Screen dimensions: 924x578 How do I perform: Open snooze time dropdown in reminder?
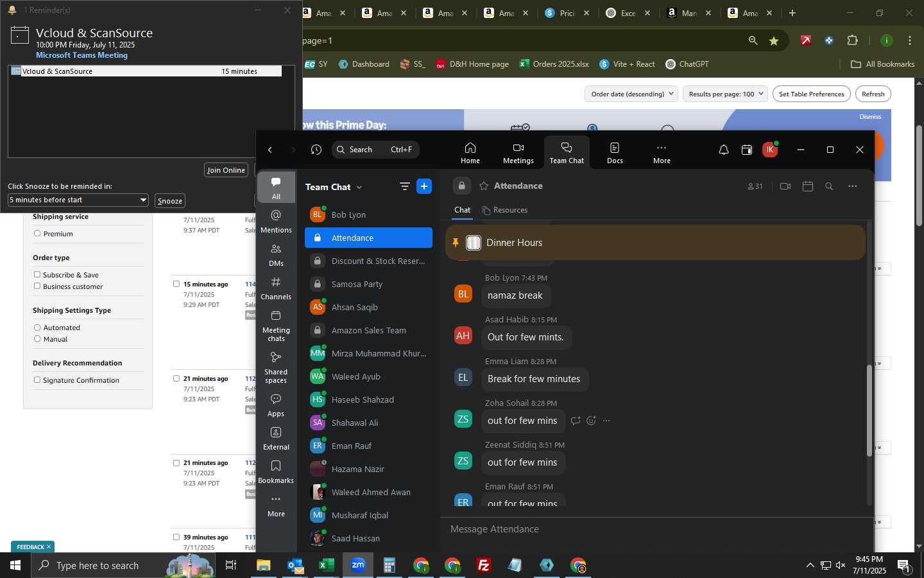point(78,200)
